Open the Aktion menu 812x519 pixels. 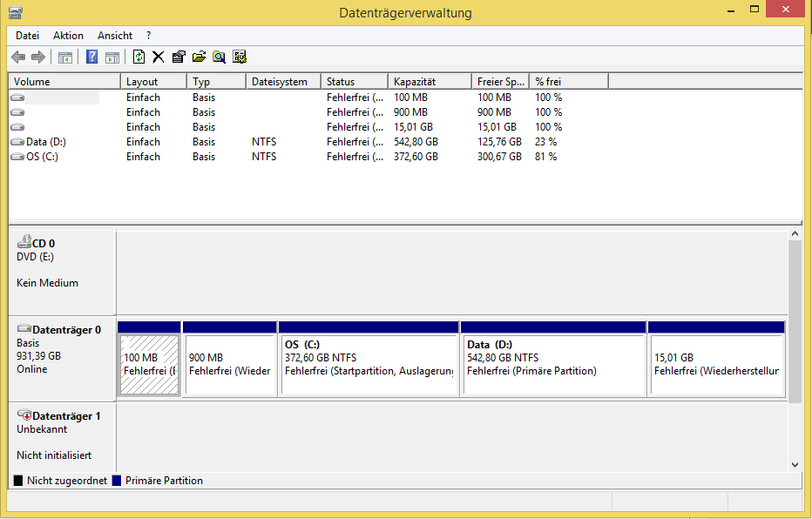click(68, 36)
